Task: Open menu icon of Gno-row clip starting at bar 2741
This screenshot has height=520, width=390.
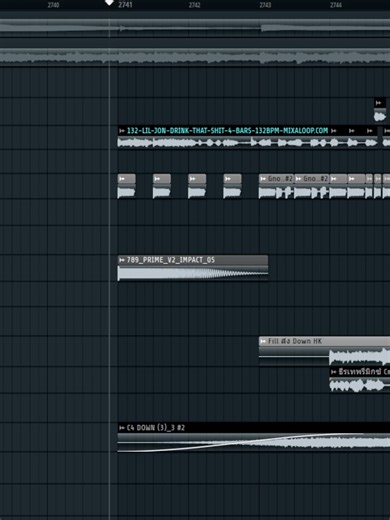Action: (122, 179)
